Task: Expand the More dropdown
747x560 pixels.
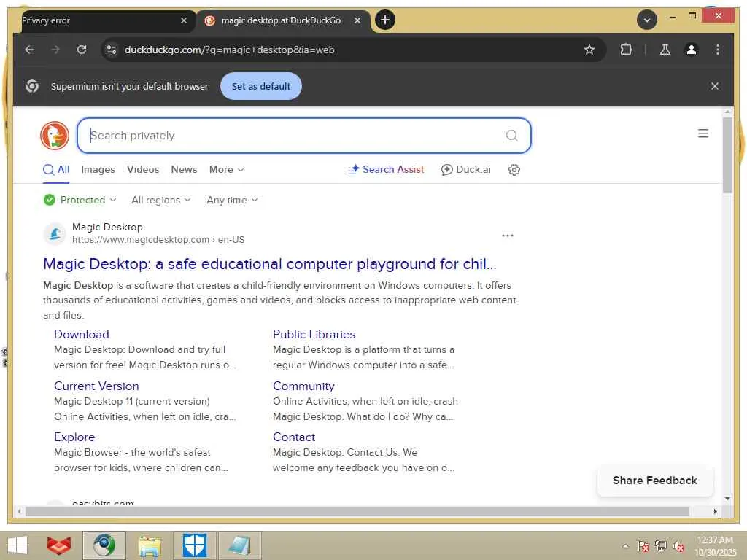Action: [226, 169]
